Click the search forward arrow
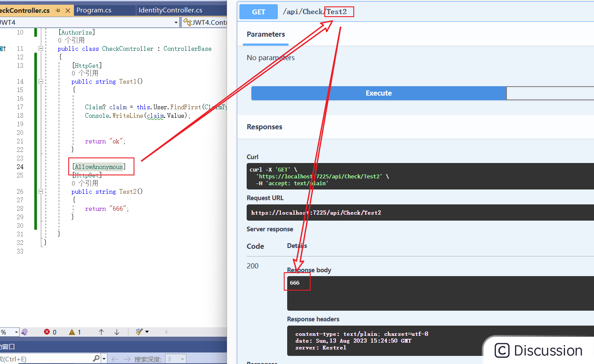The image size is (594, 364). click(126, 359)
